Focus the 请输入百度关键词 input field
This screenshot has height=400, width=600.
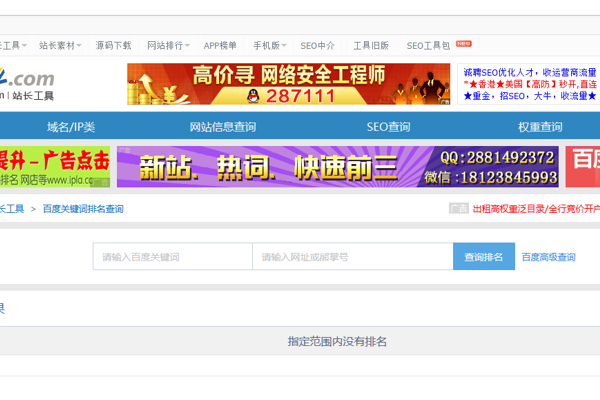click(x=173, y=256)
